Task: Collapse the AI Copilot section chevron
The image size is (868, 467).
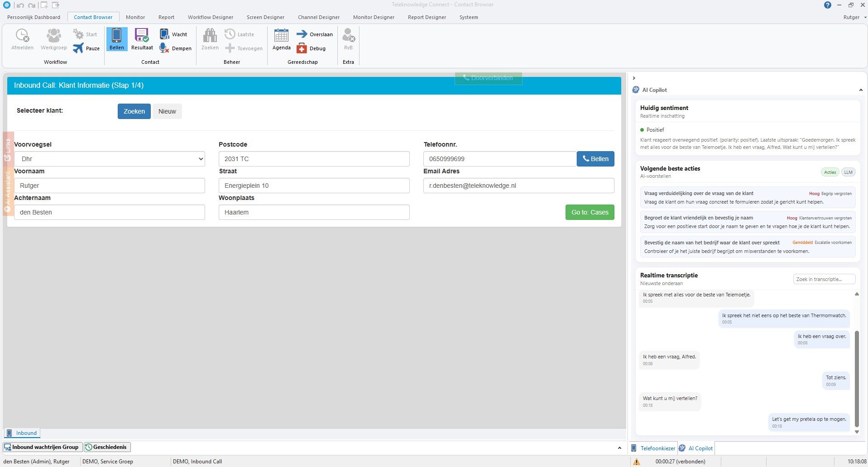Action: coord(861,90)
